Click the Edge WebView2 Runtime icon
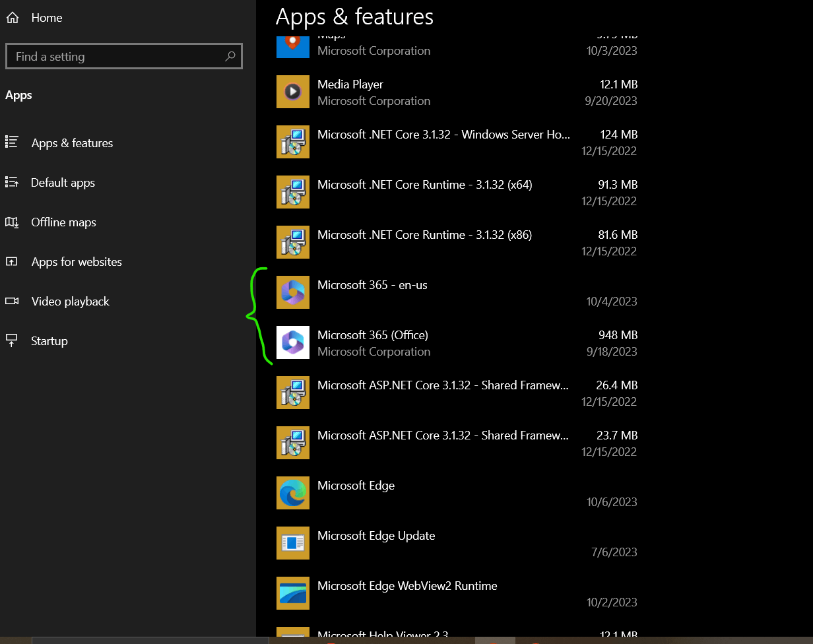813x644 pixels. [293, 593]
